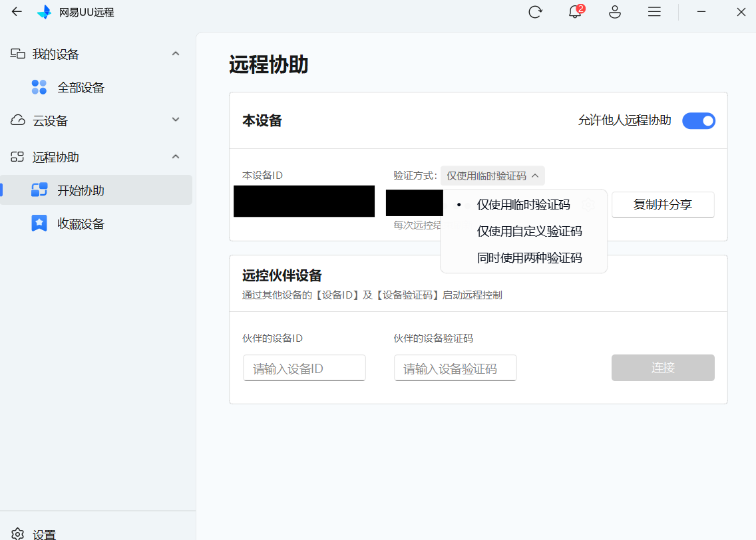The width and height of the screenshot is (756, 540).
Task: Click the 全部设备 four-dot icon
Action: (39, 87)
